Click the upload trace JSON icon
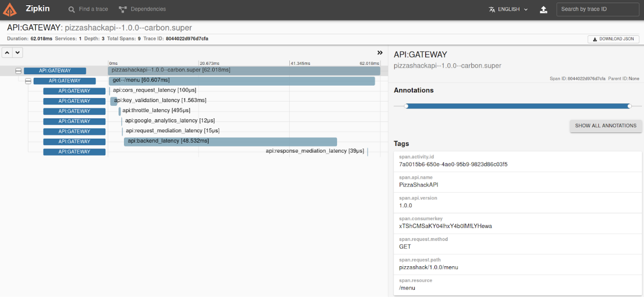 543,9
